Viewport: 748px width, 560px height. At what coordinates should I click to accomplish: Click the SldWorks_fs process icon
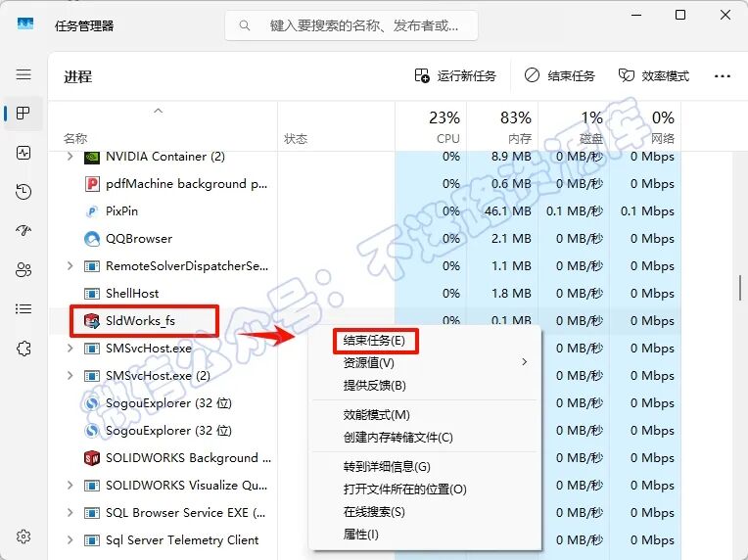92,321
